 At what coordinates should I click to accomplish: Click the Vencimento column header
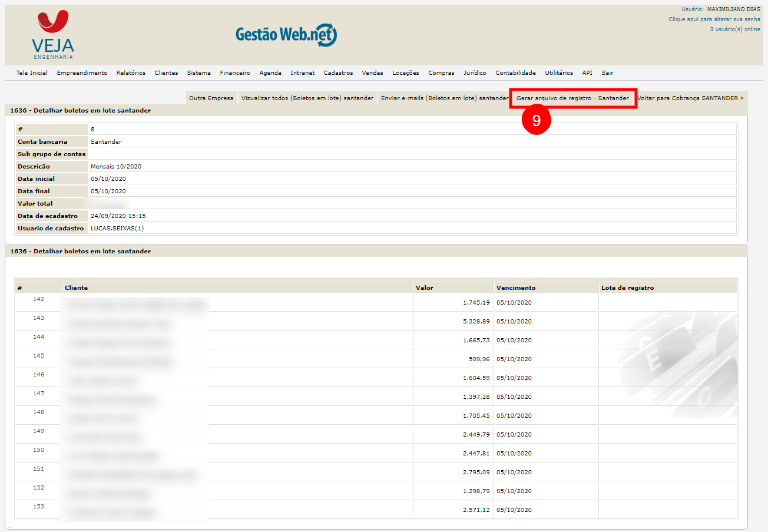pyautogui.click(x=516, y=288)
